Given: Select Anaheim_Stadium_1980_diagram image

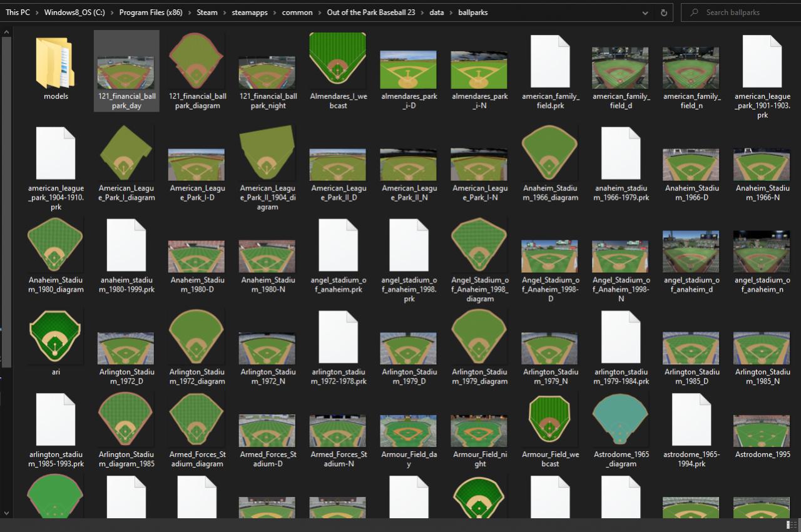Looking at the screenshot, I should pyautogui.click(x=56, y=255).
